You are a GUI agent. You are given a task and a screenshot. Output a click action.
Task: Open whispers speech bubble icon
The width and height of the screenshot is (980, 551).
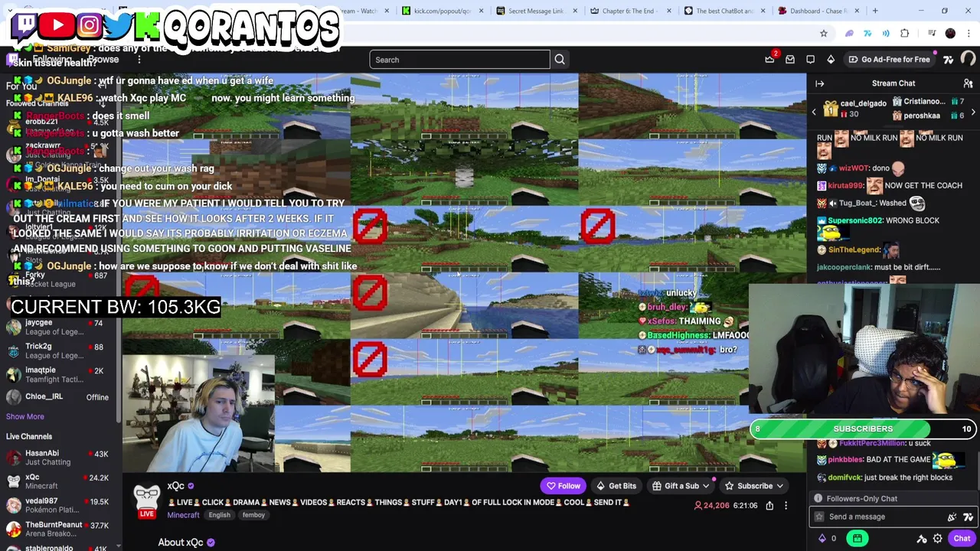(810, 60)
